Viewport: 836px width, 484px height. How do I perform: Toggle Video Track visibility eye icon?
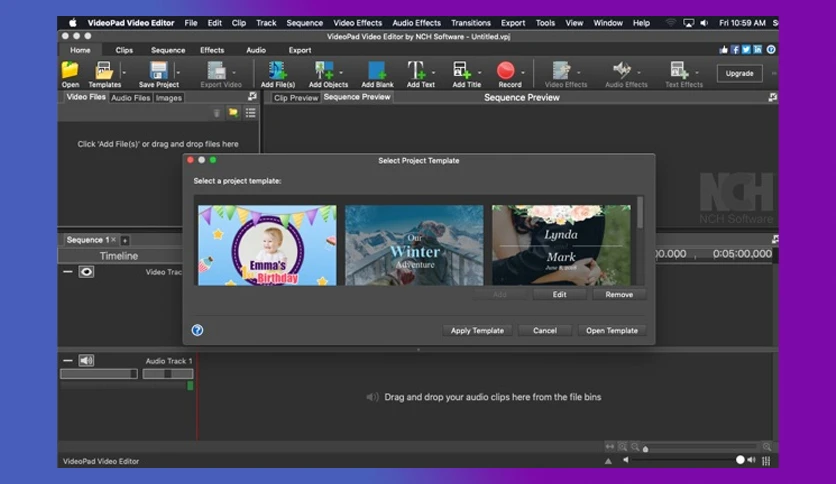pyautogui.click(x=86, y=272)
